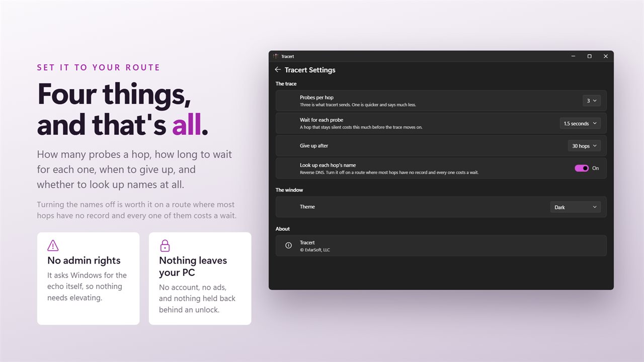Click the '© EvlarSoft, LLC' copyright text

315,250
